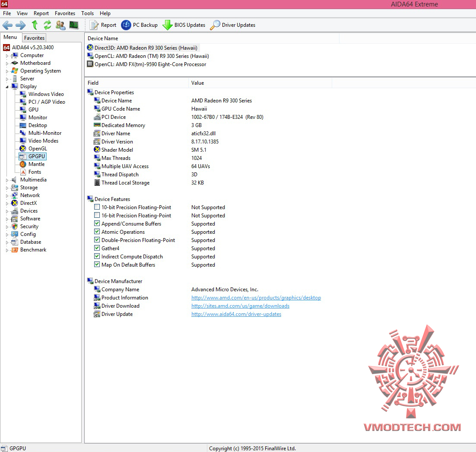Image resolution: width=476 pixels, height=452 pixels.
Task: Select the Database tree item
Action: click(31, 242)
